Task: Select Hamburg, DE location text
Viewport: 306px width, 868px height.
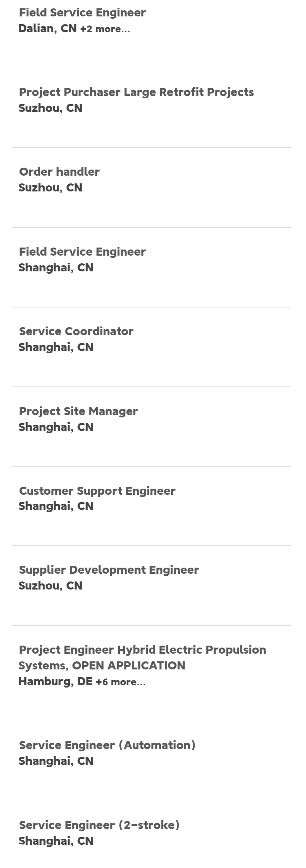Action: [x=55, y=682]
